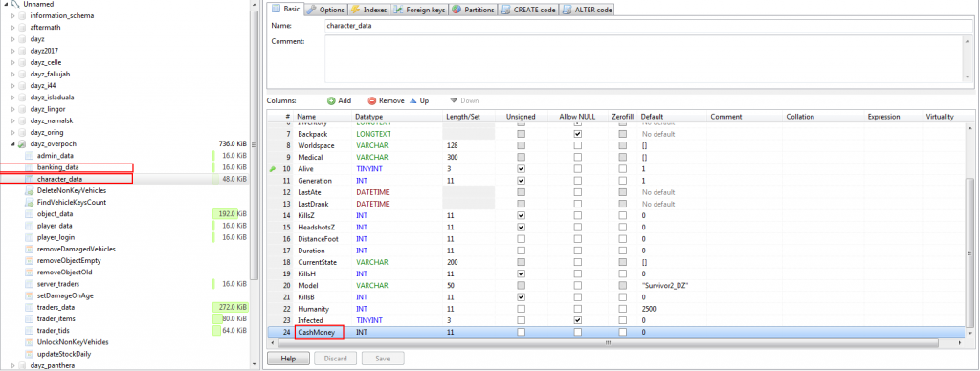The width and height of the screenshot is (980, 371).
Task: Toggle Unsigned checkbox for Generation column
Action: tap(522, 181)
